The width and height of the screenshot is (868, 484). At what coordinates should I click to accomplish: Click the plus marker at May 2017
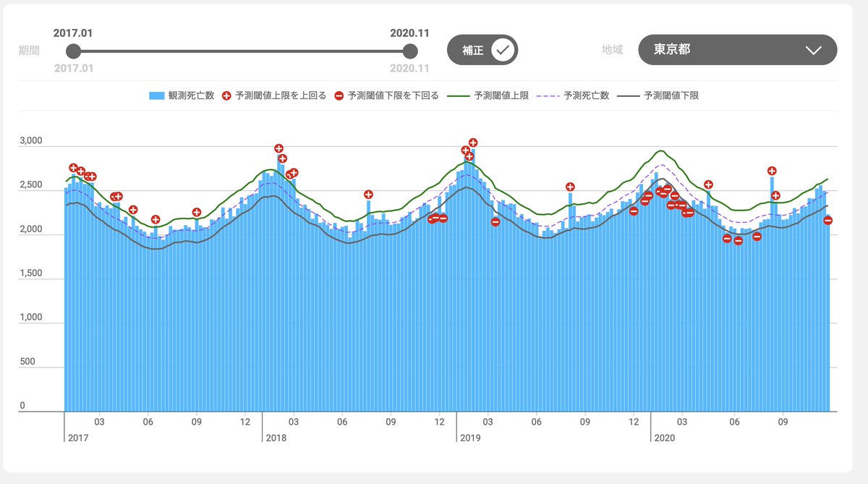click(133, 210)
